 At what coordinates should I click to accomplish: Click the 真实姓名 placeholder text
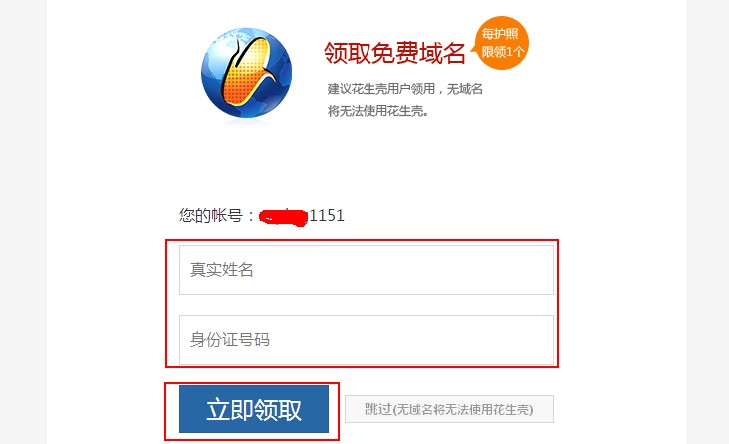click(221, 270)
